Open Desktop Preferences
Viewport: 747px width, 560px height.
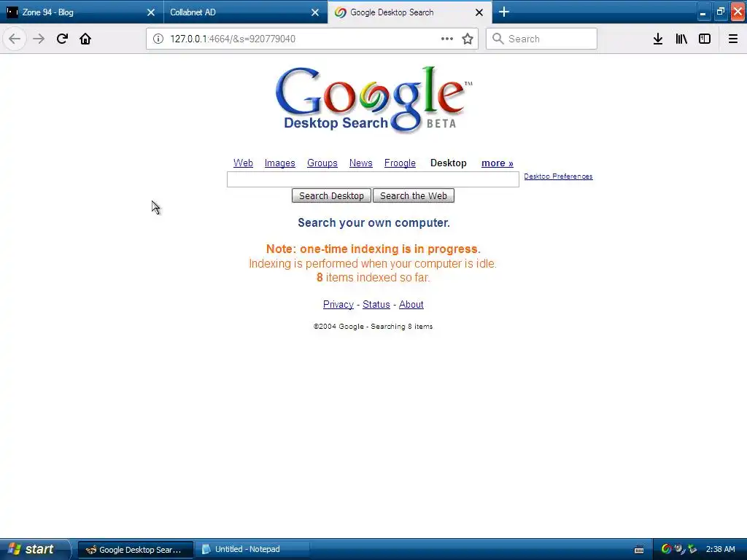click(558, 176)
